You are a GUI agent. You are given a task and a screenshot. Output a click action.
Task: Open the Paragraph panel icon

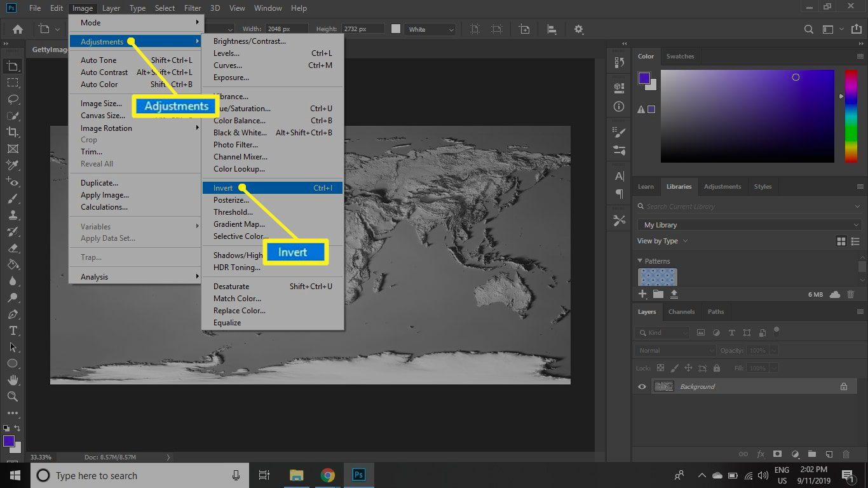(x=619, y=194)
